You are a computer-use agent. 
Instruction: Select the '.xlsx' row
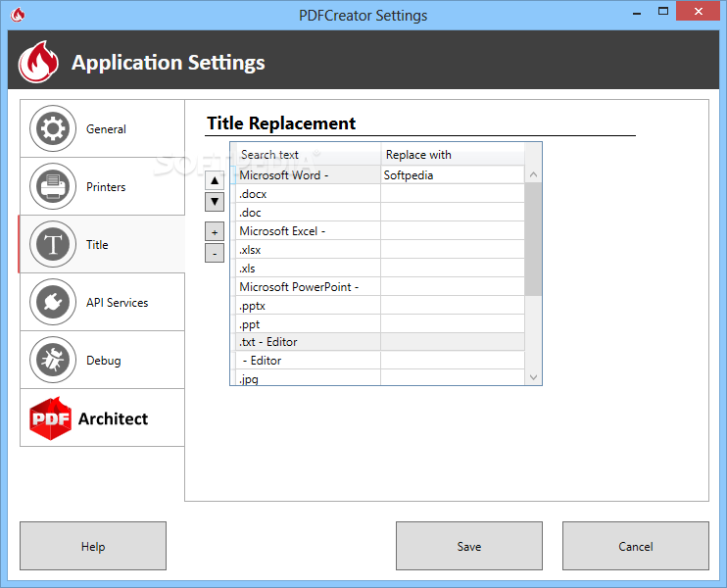pyautogui.click(x=380, y=250)
